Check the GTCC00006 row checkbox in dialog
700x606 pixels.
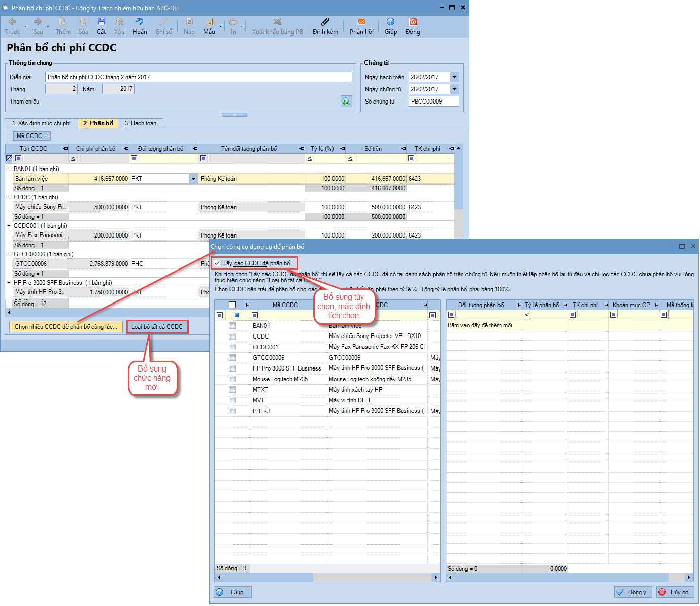(232, 357)
